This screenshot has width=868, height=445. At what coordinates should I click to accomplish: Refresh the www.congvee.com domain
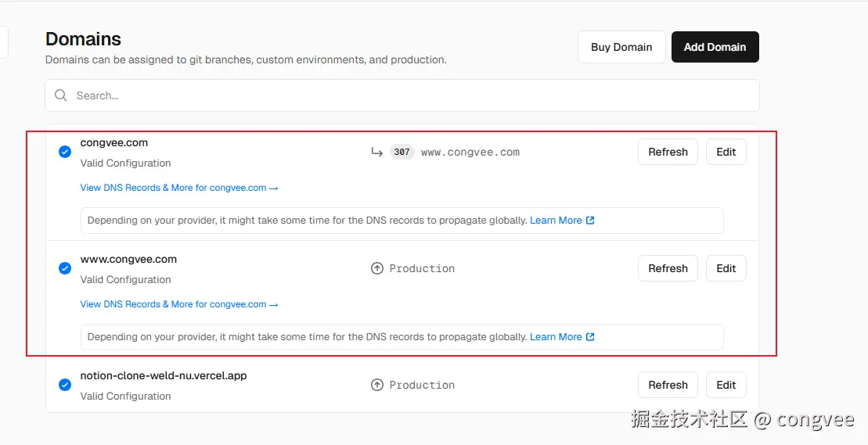668,268
